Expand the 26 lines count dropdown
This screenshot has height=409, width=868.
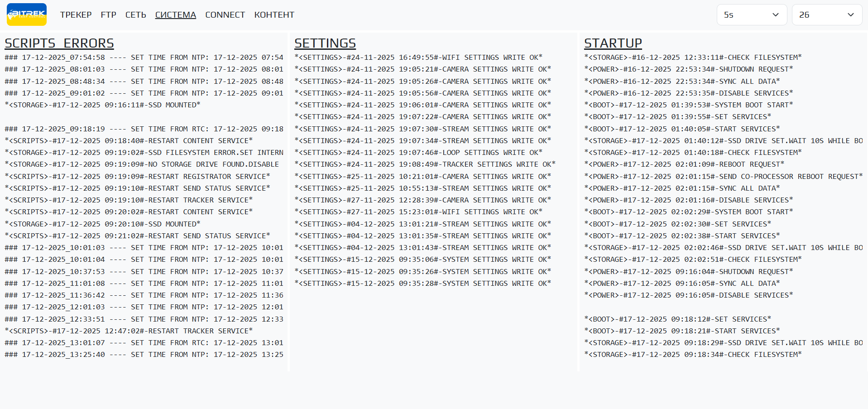click(826, 15)
